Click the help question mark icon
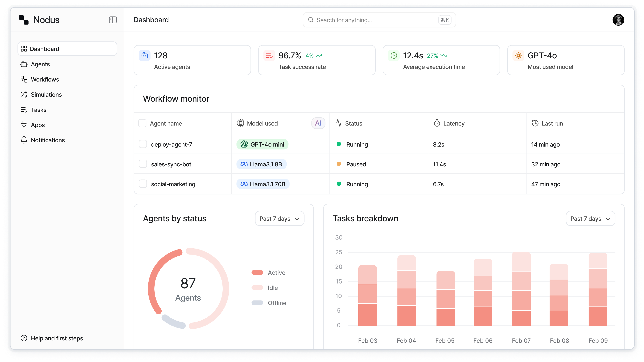Viewport: 644px width, 362px height. pos(24,338)
